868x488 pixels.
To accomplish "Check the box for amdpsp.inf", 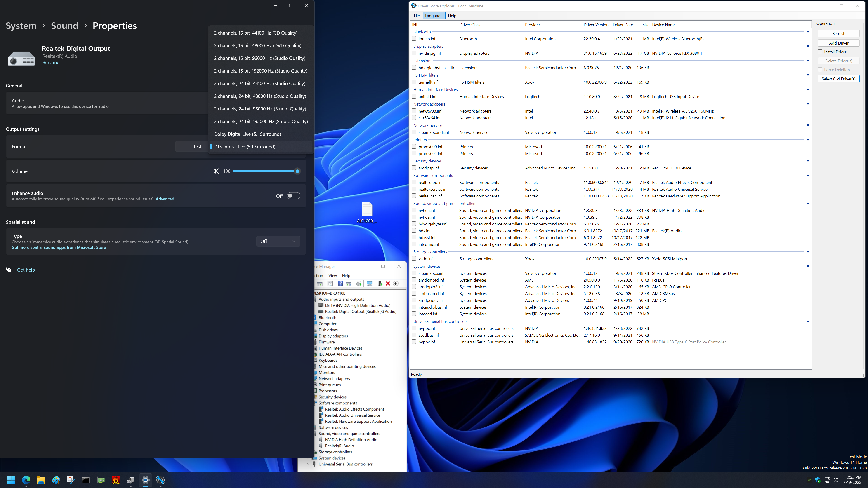I will (x=414, y=168).
